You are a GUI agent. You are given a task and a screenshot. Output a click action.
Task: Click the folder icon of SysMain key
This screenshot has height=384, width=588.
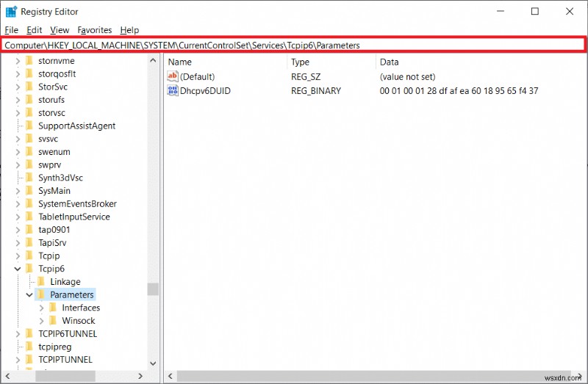coord(29,191)
